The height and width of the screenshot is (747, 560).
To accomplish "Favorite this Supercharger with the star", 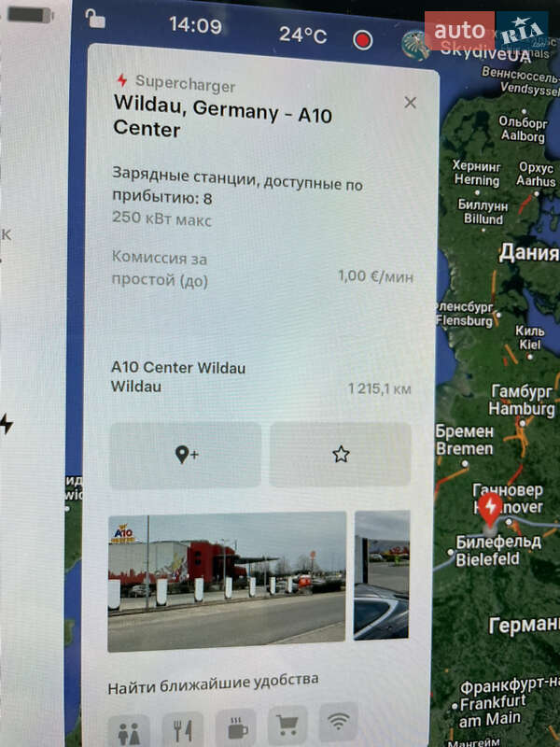I will click(341, 455).
